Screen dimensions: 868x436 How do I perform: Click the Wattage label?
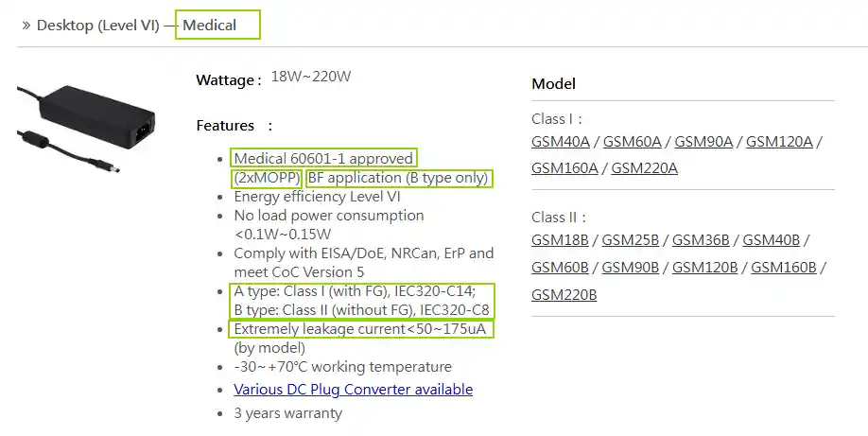[229, 80]
